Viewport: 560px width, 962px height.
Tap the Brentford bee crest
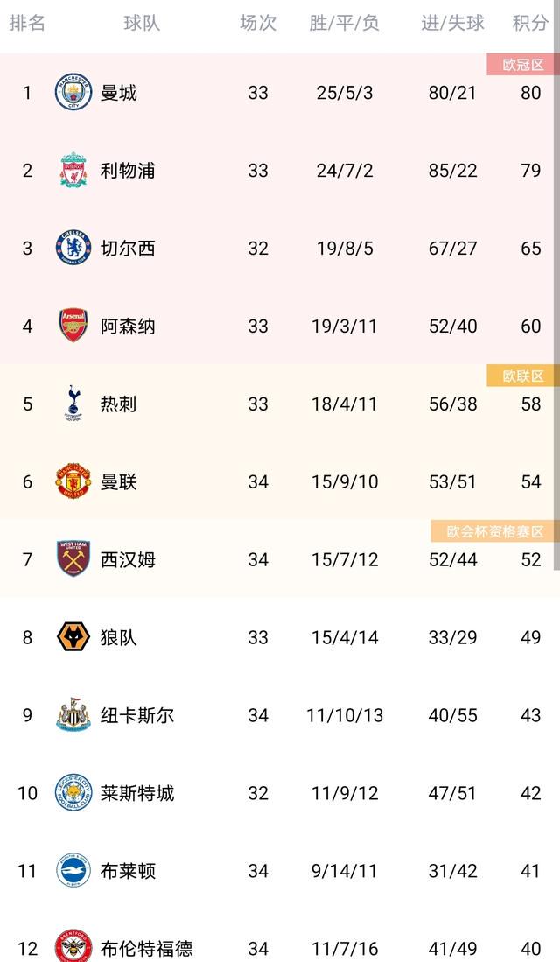pyautogui.click(x=73, y=946)
